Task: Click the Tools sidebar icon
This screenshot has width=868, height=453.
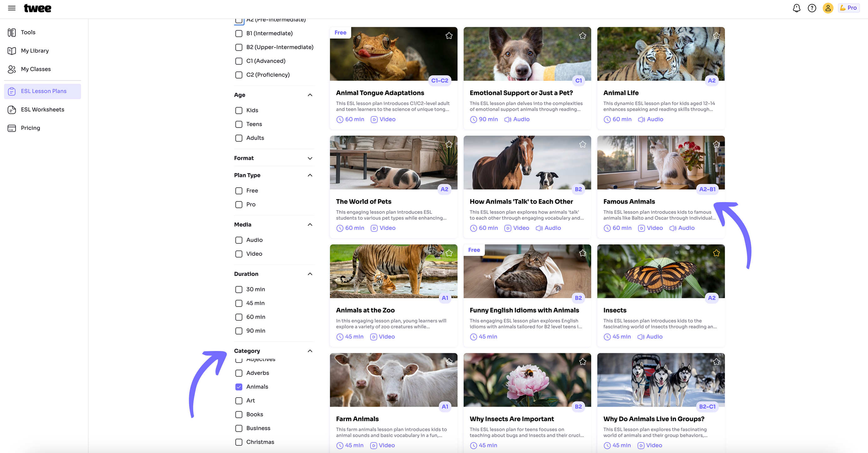Action: pyautogui.click(x=12, y=32)
